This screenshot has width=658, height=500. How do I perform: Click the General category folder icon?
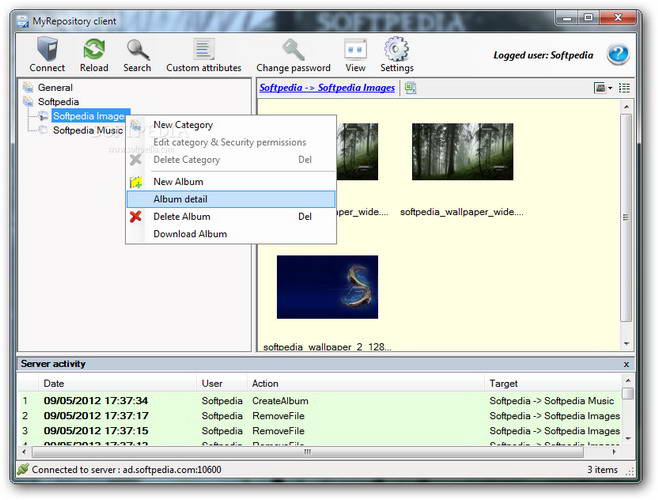coord(28,87)
